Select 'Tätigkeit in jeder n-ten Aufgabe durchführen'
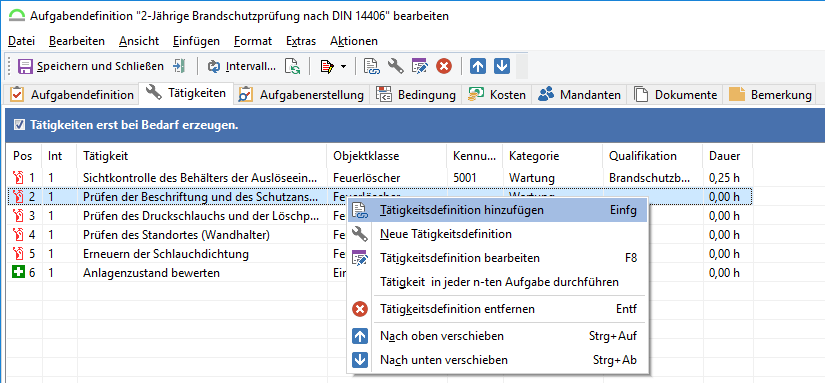The height and width of the screenshot is (383, 825). [497, 283]
